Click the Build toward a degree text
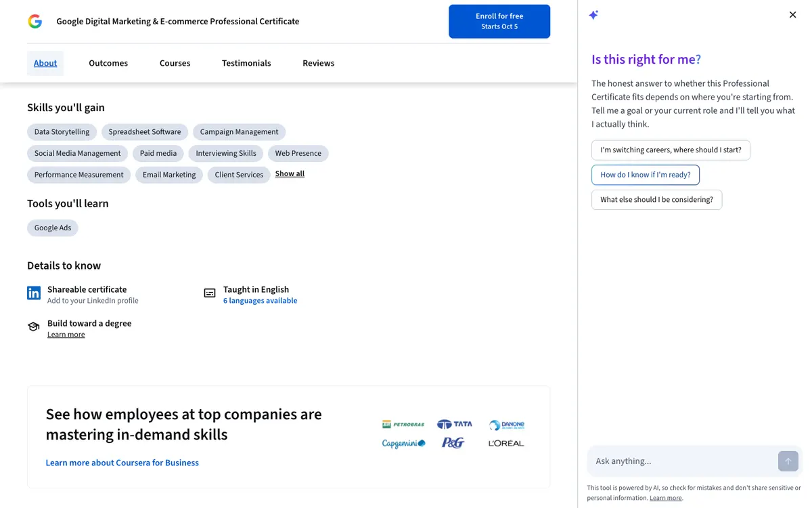Screen dimensions: 812x508 89,323
